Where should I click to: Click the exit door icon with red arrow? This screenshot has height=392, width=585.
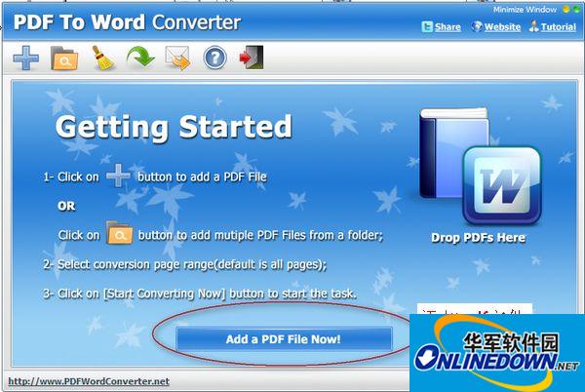pos(252,58)
